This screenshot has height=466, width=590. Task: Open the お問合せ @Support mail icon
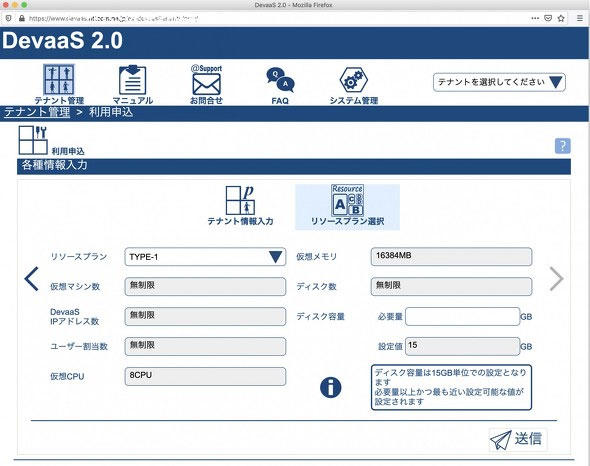pyautogui.click(x=206, y=84)
